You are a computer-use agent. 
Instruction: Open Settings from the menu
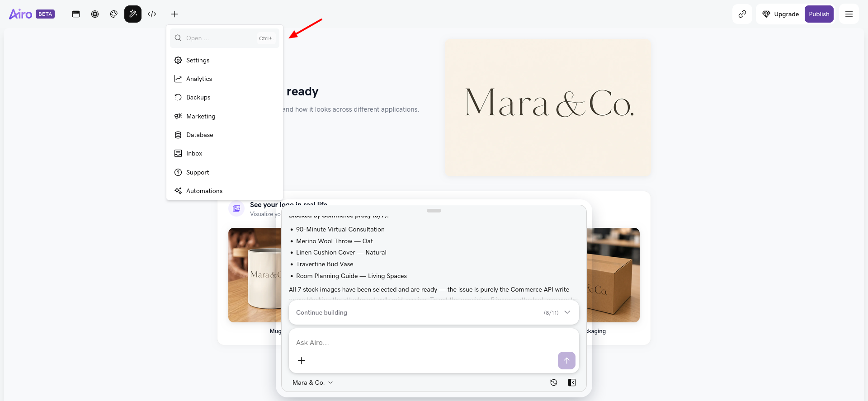coord(225,60)
